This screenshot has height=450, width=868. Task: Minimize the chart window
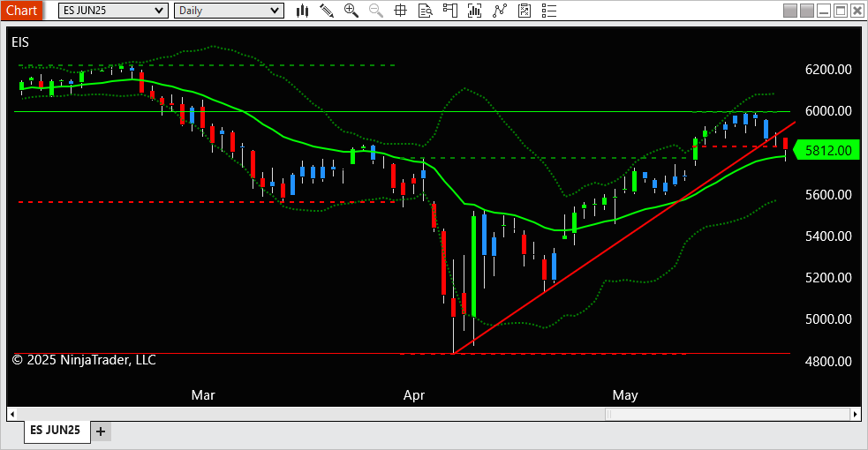tap(824, 11)
